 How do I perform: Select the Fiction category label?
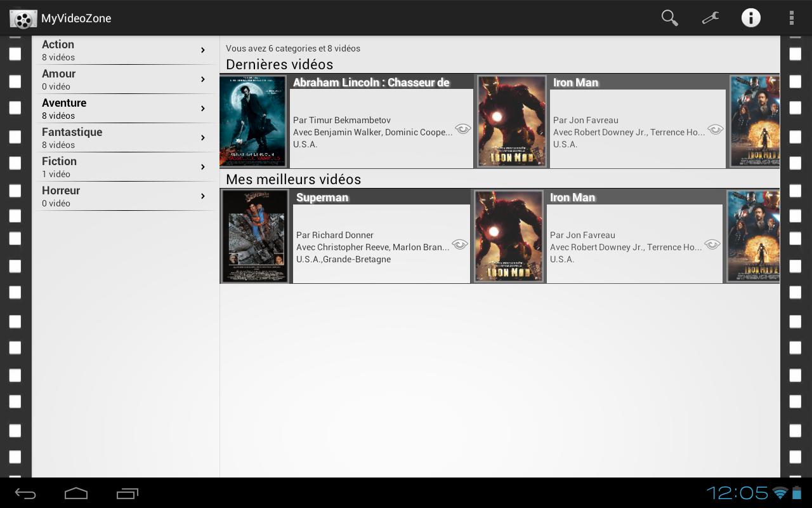click(59, 161)
